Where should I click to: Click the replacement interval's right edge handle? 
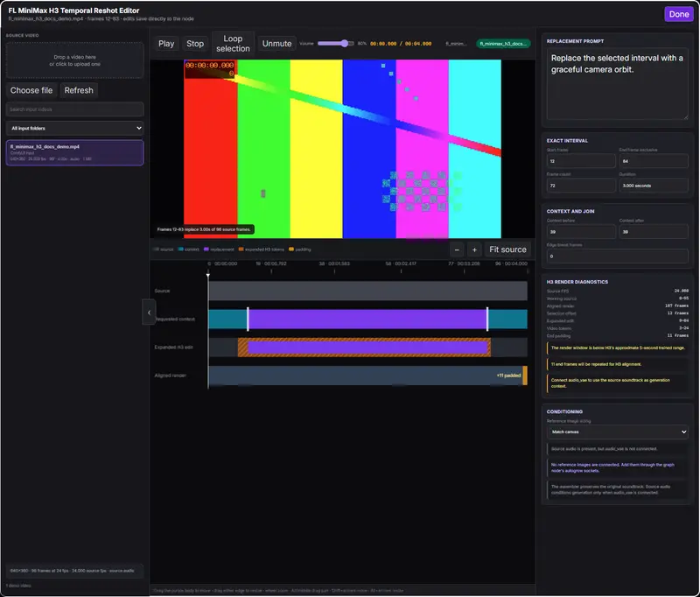(487, 319)
